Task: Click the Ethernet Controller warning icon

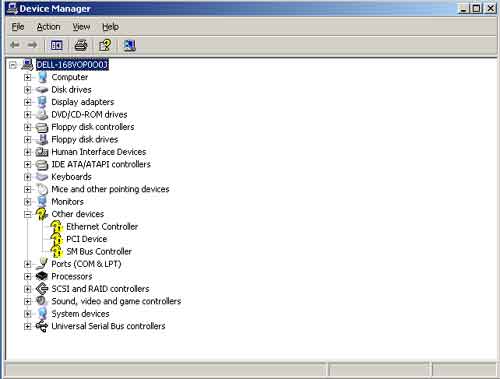Action: coord(56,227)
